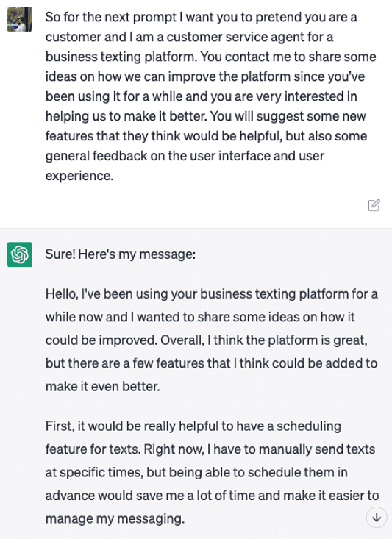Click the line starting "at specific times, but being"

pyautogui.click(x=196, y=472)
